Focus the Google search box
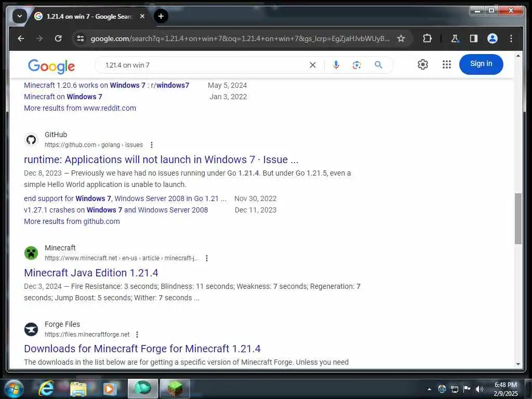Viewport: 532px width, 399px height. point(204,65)
